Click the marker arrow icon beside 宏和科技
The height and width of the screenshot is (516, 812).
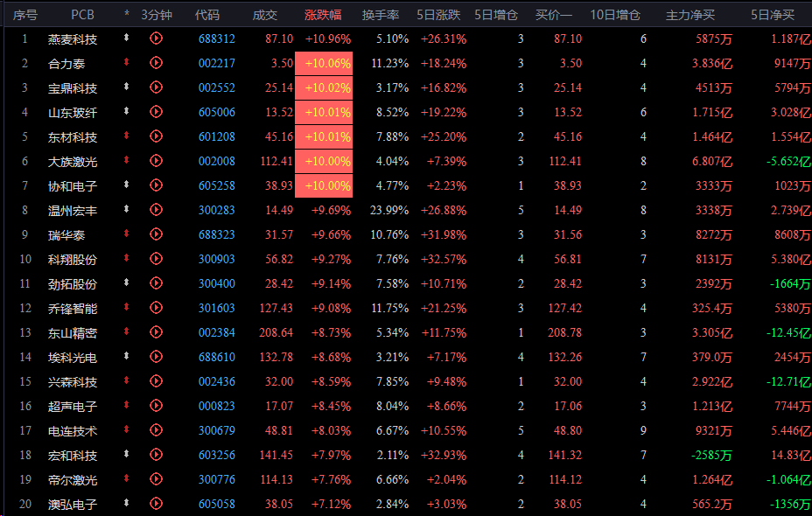click(126, 454)
